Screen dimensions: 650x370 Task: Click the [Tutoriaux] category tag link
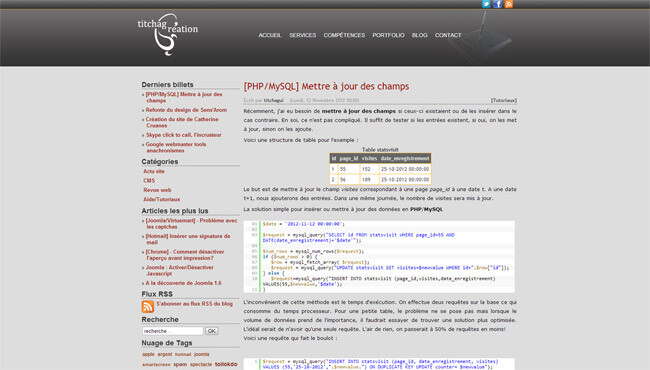[x=504, y=100]
